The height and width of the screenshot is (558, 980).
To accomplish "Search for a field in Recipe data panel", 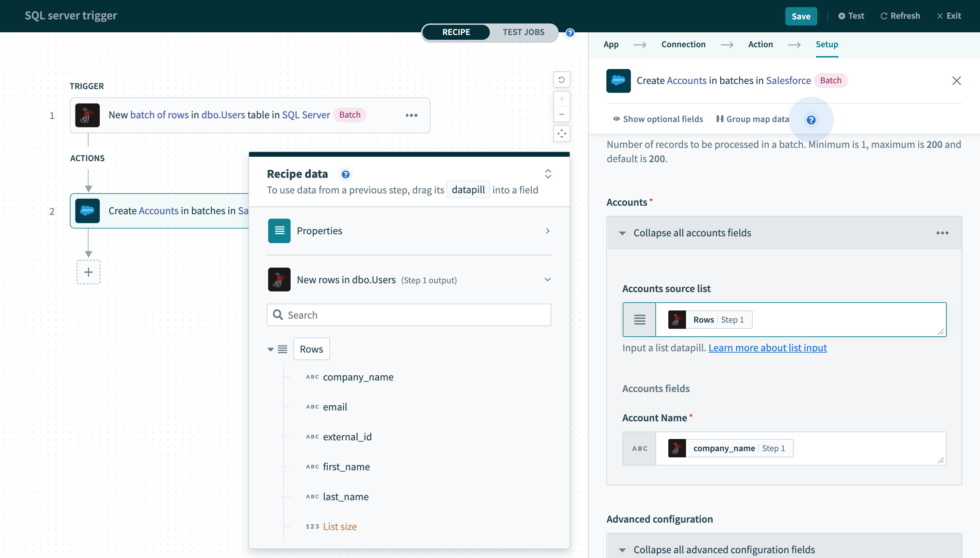I will tap(409, 315).
